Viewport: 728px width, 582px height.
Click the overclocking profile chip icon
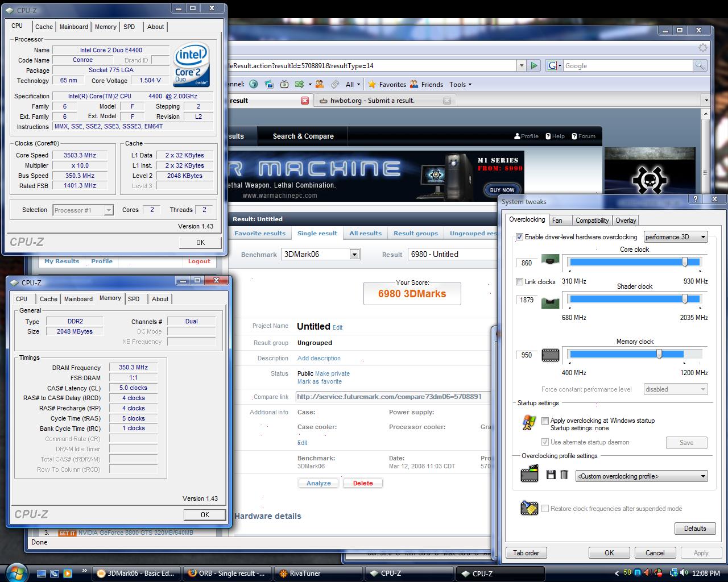pyautogui.click(x=530, y=473)
